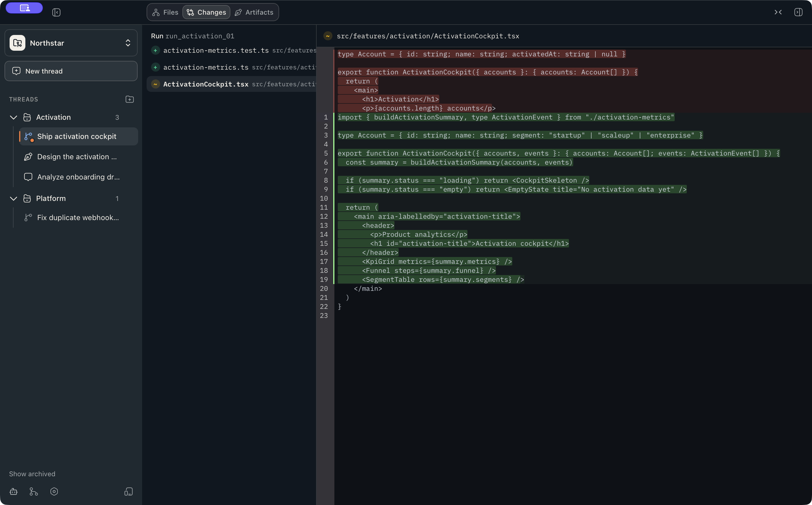Open the Fix duplicate webhook thread
The height and width of the screenshot is (505, 812).
point(79,218)
